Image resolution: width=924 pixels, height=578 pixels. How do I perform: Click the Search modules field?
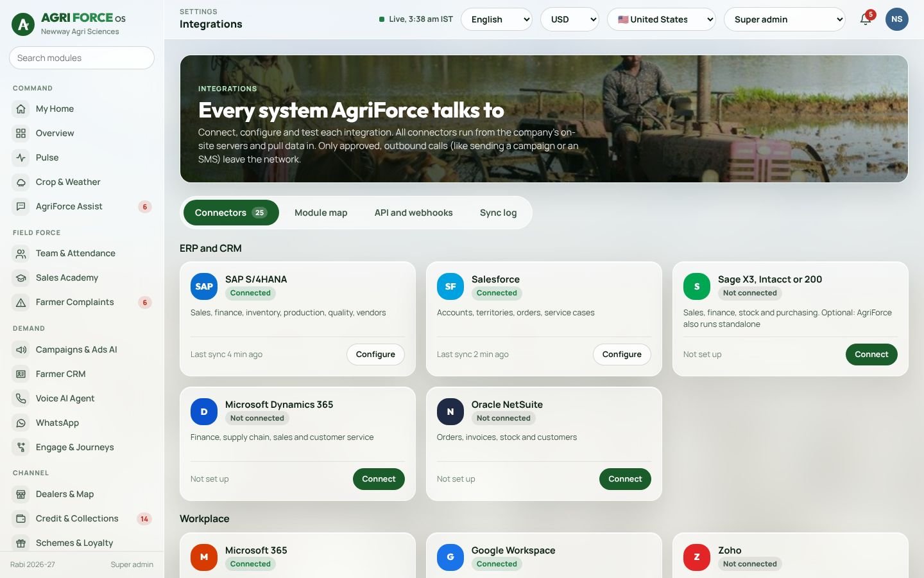click(81, 58)
